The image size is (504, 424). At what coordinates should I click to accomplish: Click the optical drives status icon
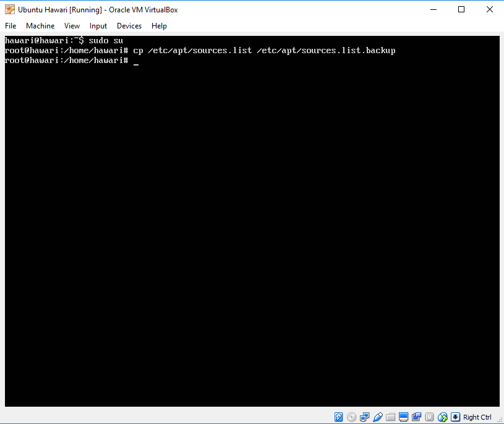coord(351,417)
